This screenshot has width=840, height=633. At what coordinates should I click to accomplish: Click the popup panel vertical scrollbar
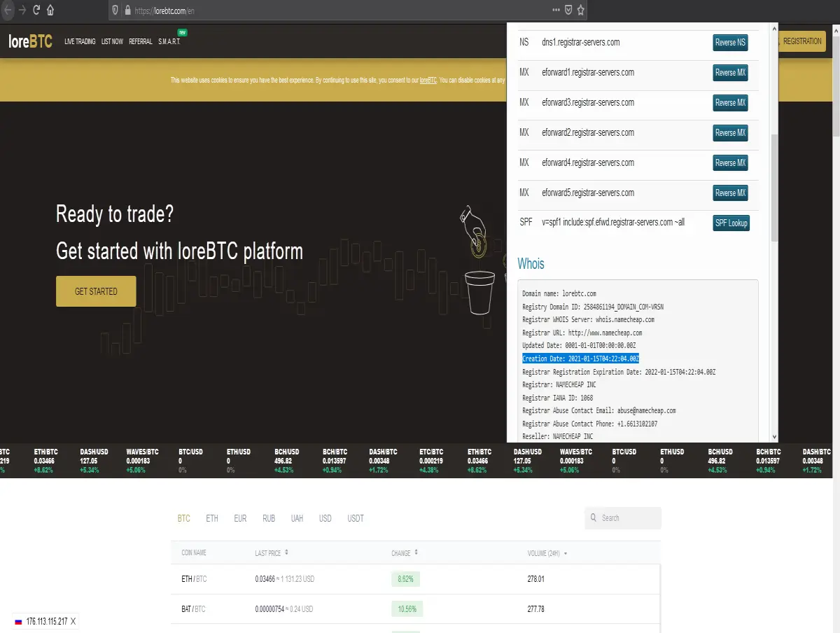tap(773, 189)
